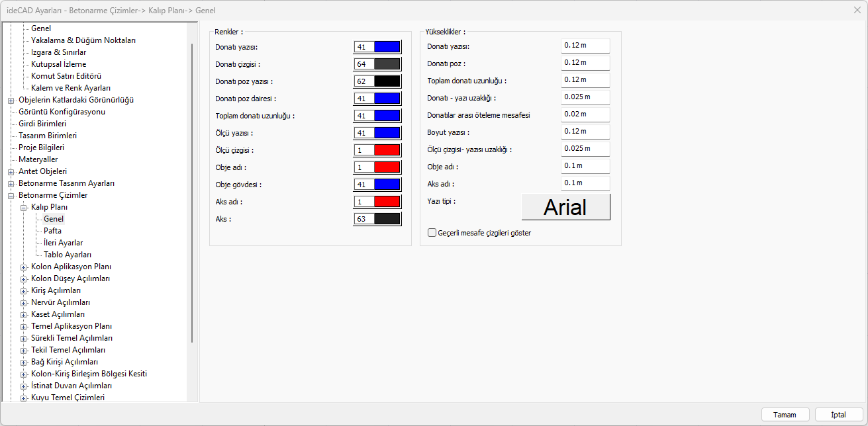The width and height of the screenshot is (868, 426).
Task: Collapse Betonarme Çizimler tree node
Action: pos(11,196)
